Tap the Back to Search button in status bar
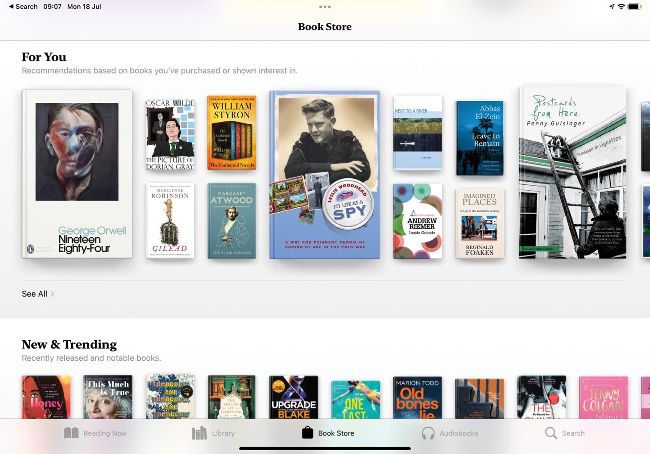This screenshot has width=650, height=454. coord(21,6)
